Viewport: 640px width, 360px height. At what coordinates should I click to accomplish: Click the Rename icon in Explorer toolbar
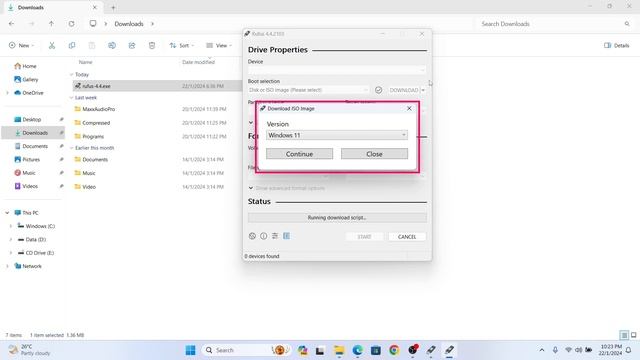(x=112, y=45)
